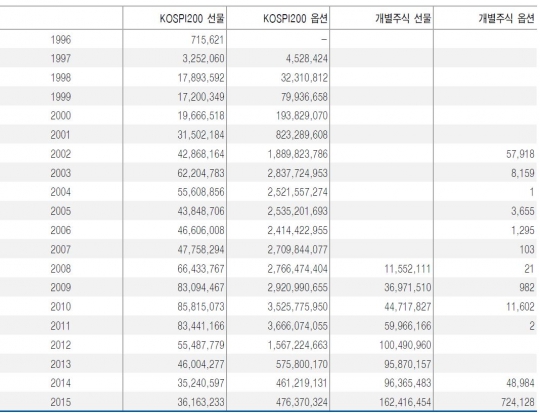Click the year 1996 row label
This screenshot has height=413, width=540.
[61, 40]
